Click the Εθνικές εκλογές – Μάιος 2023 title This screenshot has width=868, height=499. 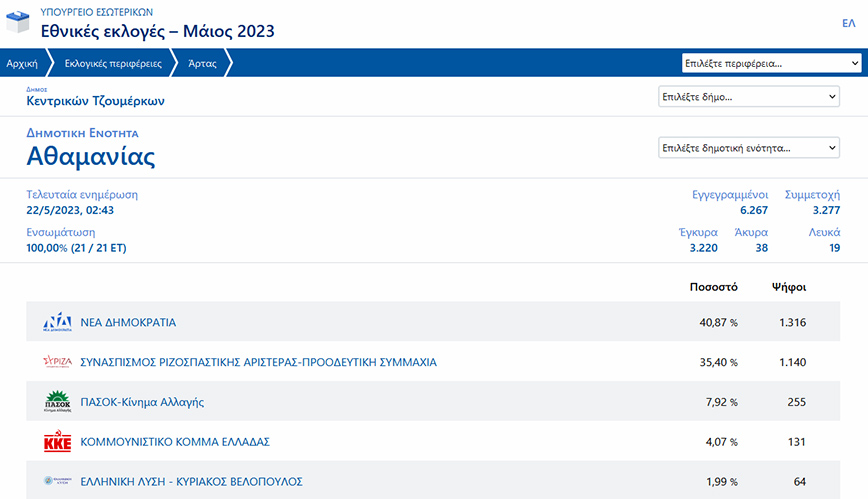point(157,31)
